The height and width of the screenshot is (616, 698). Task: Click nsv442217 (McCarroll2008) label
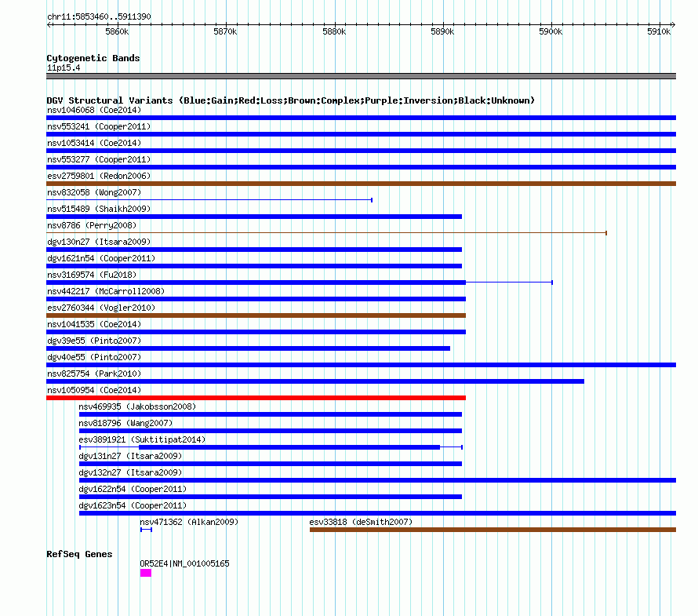point(106,291)
